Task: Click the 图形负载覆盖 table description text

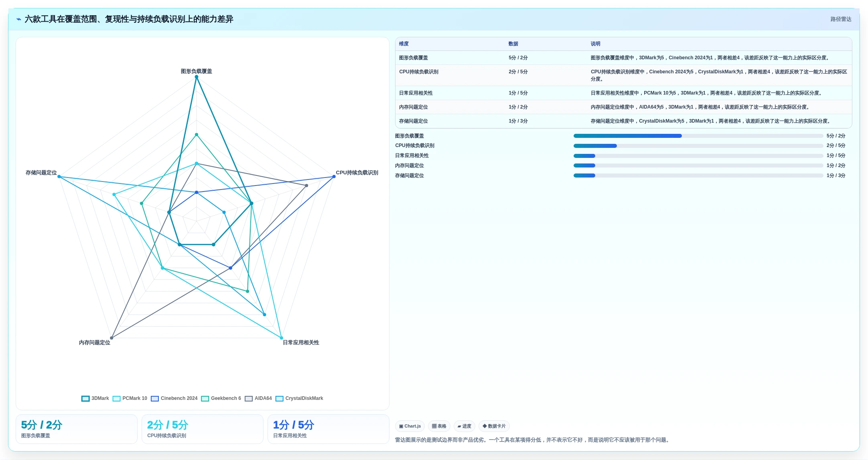Action: pyautogui.click(x=710, y=58)
